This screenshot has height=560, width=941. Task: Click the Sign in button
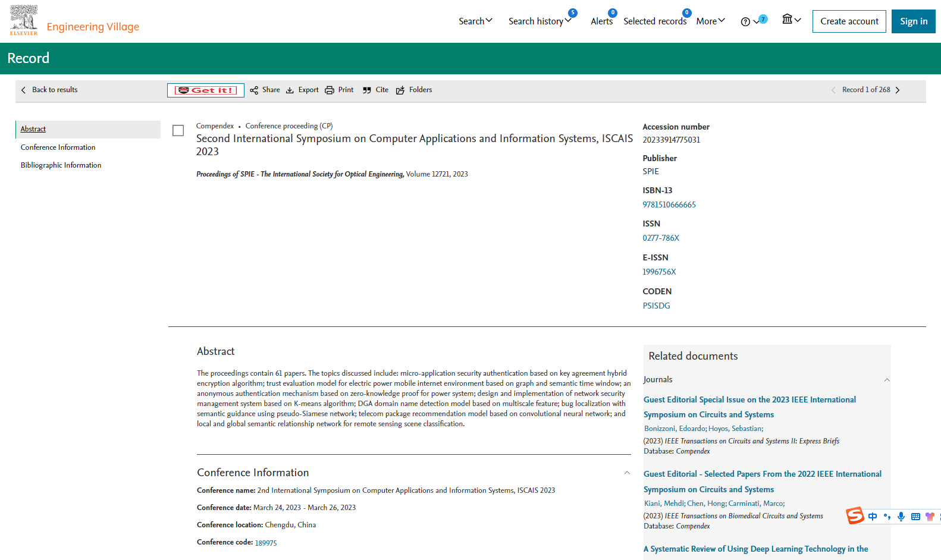point(914,21)
